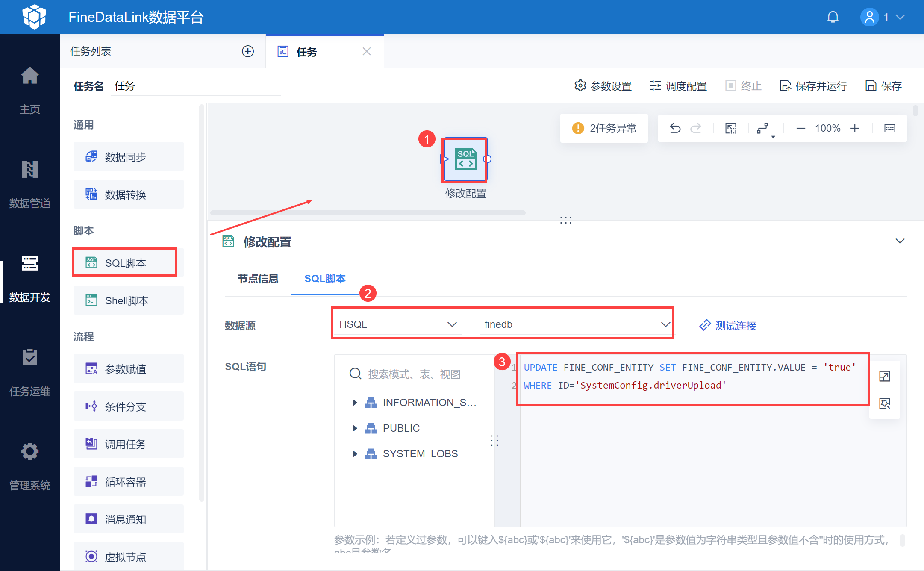924x571 pixels.
Task: Open the HSQL data source type dropdown
Action: tap(397, 324)
